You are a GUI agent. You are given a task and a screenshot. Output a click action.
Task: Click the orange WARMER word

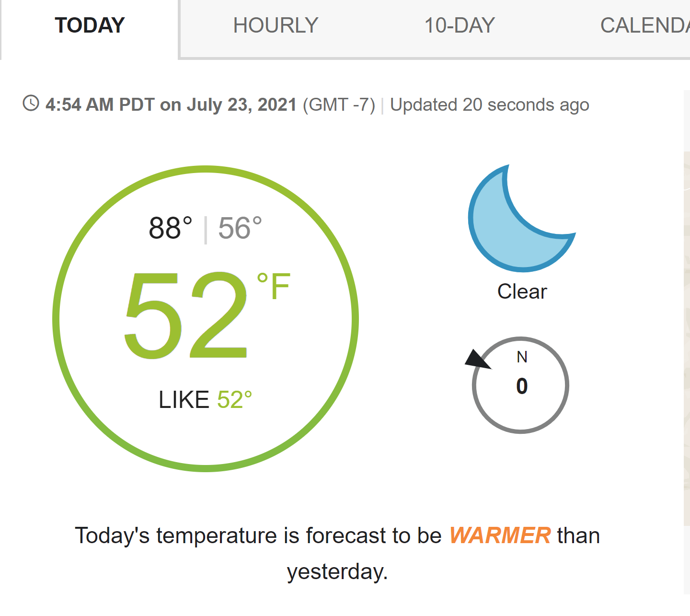[x=500, y=535]
